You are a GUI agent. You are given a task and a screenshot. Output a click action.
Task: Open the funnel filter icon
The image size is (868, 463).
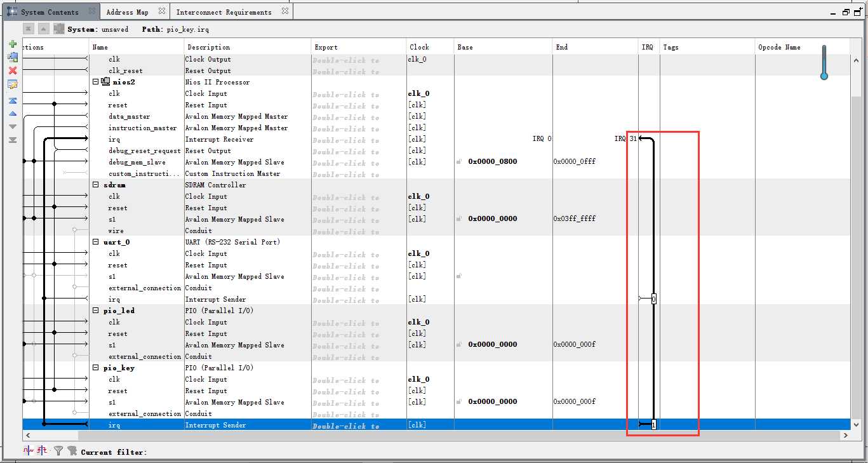click(58, 450)
